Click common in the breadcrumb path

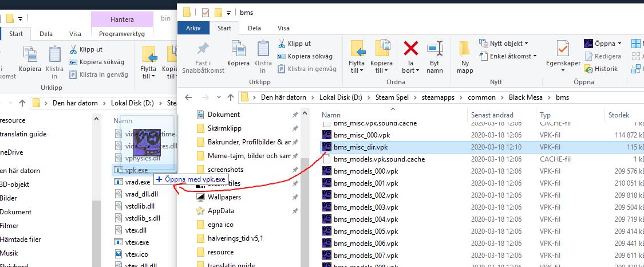(x=481, y=97)
